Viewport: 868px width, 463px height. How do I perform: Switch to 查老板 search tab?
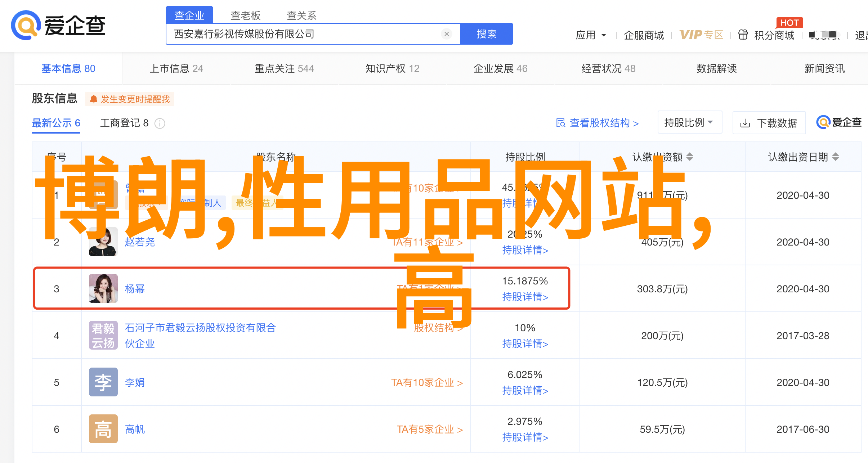tap(245, 15)
